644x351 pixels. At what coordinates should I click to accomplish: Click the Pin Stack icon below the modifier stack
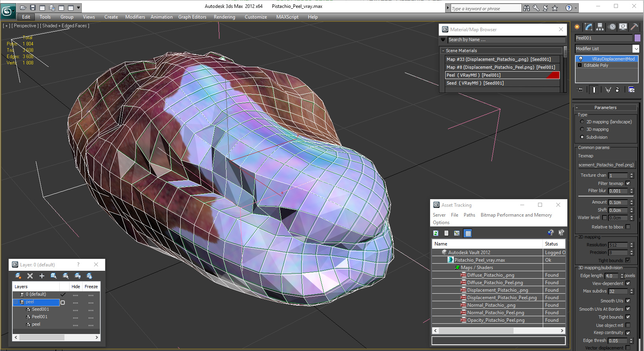pos(580,90)
